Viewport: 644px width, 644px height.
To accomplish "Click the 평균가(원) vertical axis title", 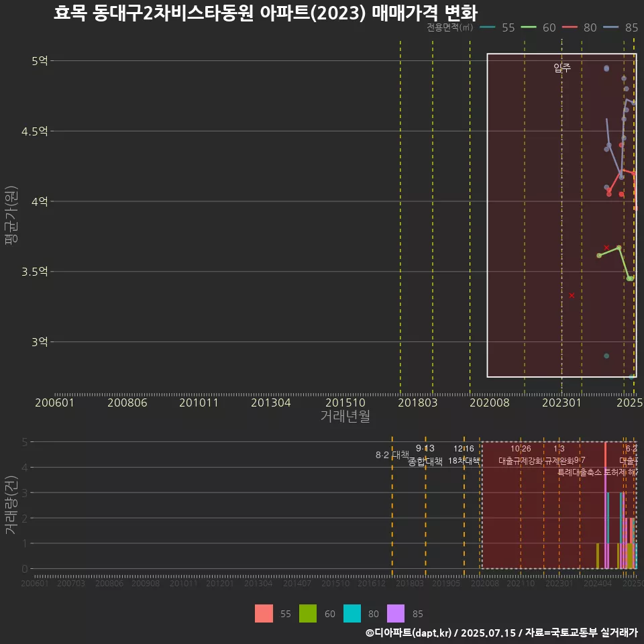I will (x=11, y=215).
